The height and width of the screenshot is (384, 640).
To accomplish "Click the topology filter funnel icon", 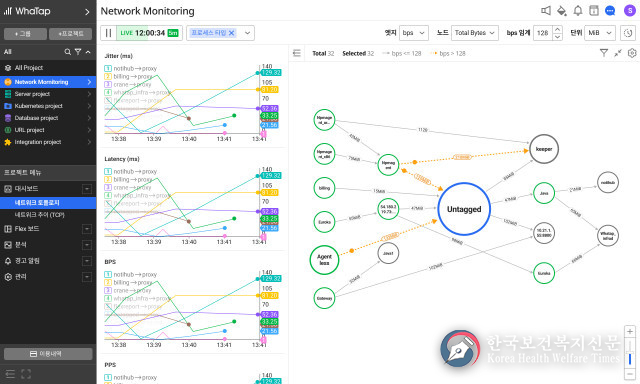I will click(x=604, y=53).
